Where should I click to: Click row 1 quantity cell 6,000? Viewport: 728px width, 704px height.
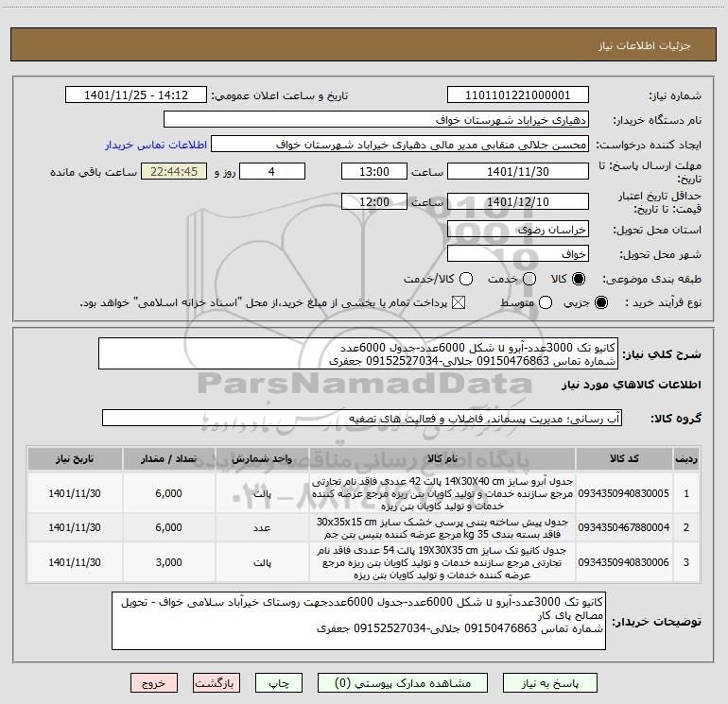click(x=168, y=493)
